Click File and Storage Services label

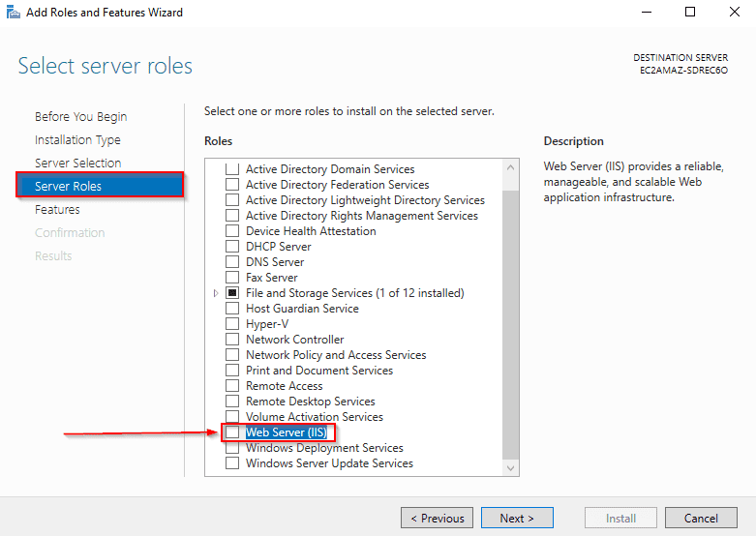pyautogui.click(x=355, y=292)
